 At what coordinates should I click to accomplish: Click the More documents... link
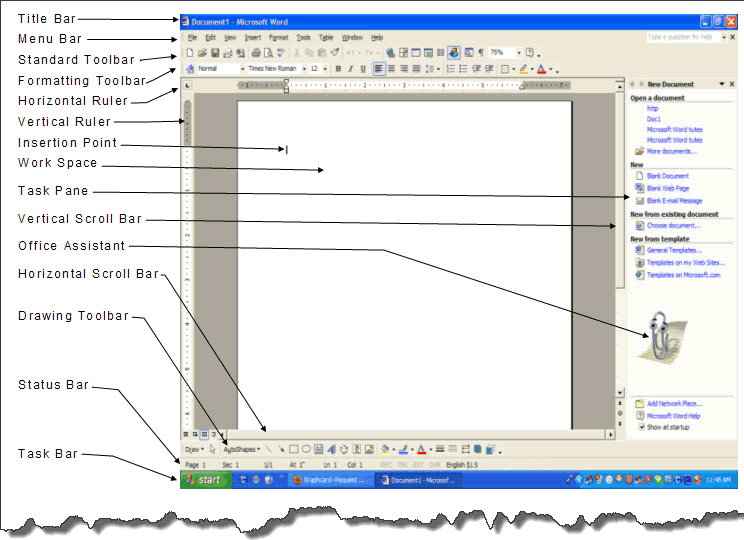(x=671, y=151)
